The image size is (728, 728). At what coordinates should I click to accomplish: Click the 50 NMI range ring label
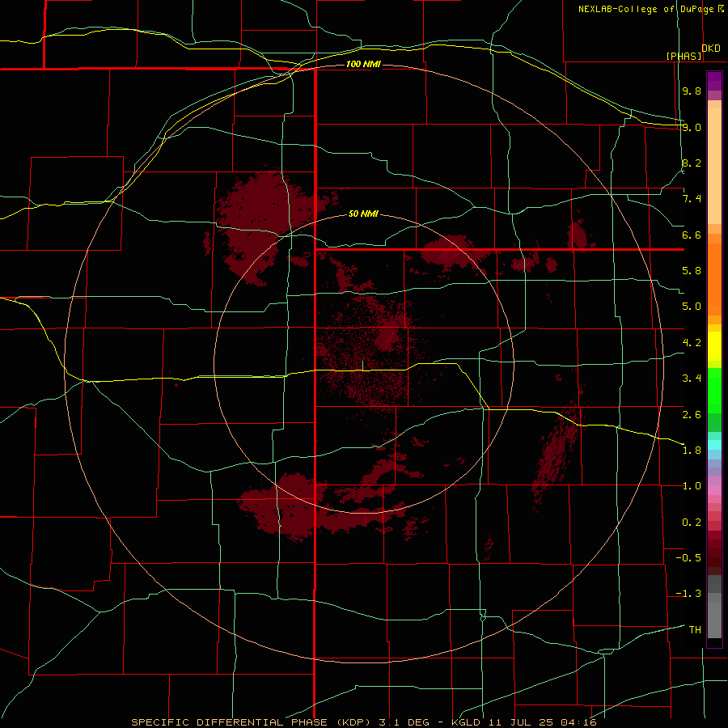[363, 214]
